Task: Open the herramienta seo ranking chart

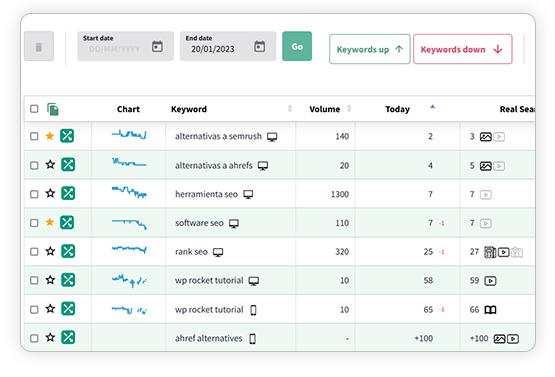Action: [x=129, y=193]
